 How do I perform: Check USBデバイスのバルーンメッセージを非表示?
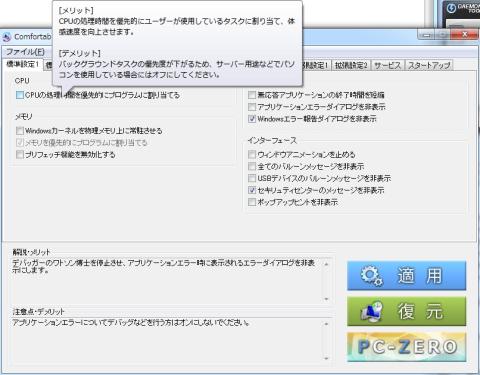point(252,178)
